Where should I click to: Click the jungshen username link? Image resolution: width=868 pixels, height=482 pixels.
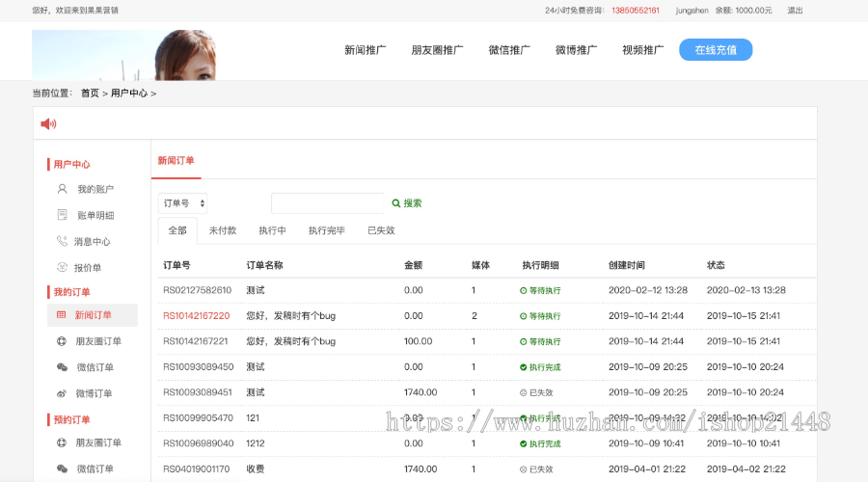coord(692,11)
